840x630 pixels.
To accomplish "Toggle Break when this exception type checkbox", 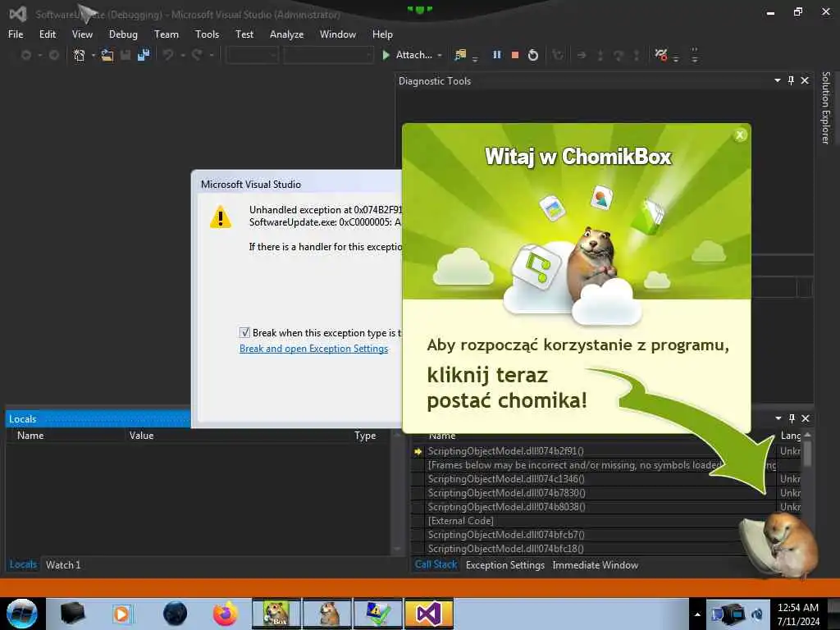I will [244, 333].
